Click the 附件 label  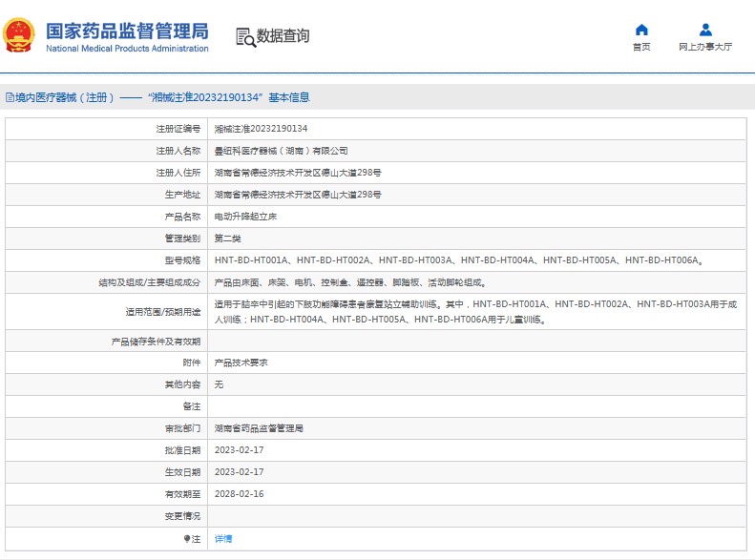tap(191, 363)
